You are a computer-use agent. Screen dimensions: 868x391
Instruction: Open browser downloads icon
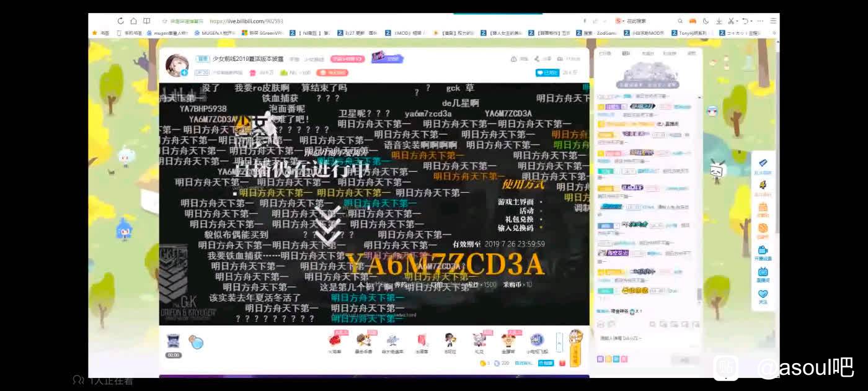[719, 21]
